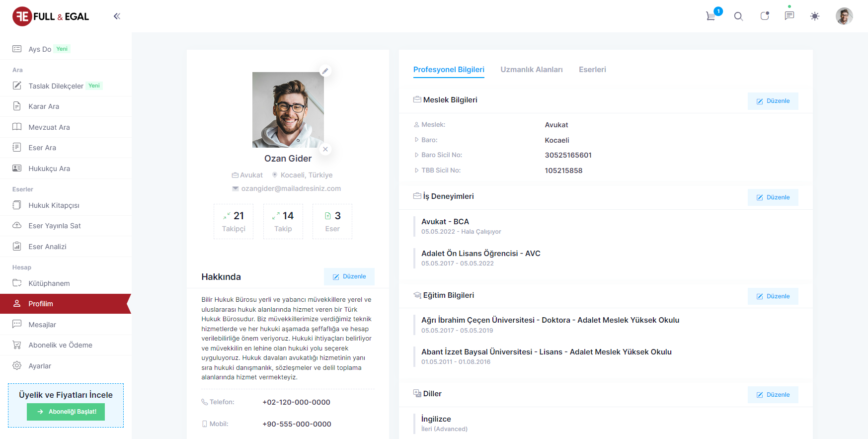The image size is (868, 439).
Task: Switch to Uzmanlık Alanları tab
Action: pos(531,70)
